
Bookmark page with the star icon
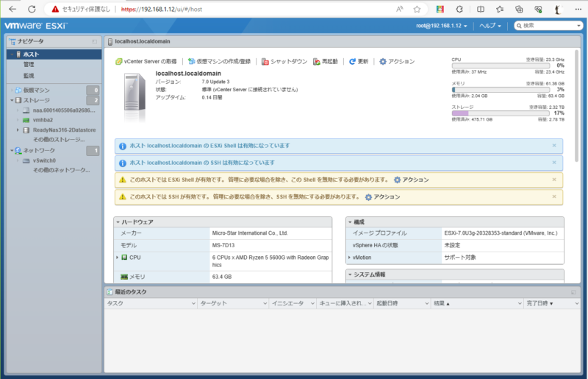point(417,9)
